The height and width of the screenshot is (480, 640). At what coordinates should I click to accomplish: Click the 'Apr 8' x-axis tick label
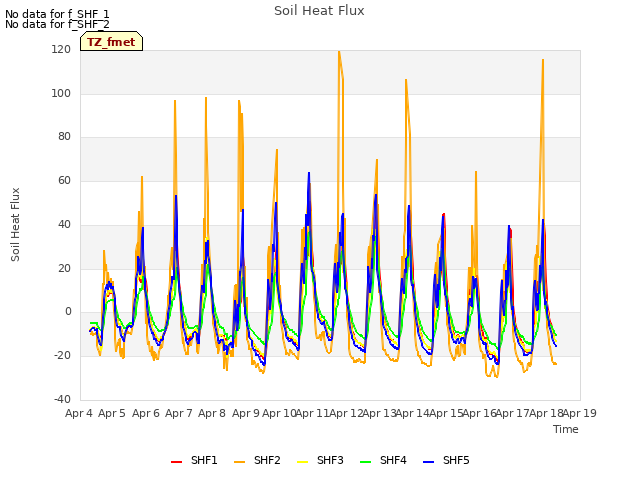(212, 413)
